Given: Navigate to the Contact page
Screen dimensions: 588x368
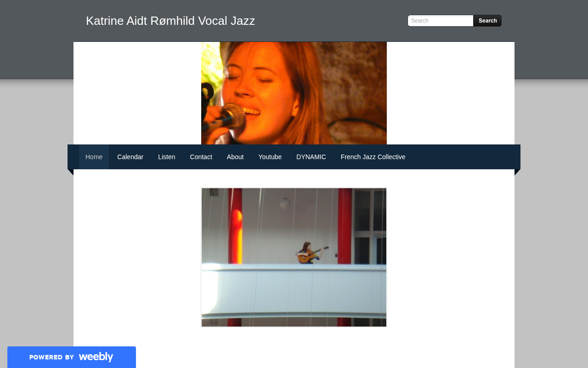Looking at the screenshot, I should [x=201, y=157].
